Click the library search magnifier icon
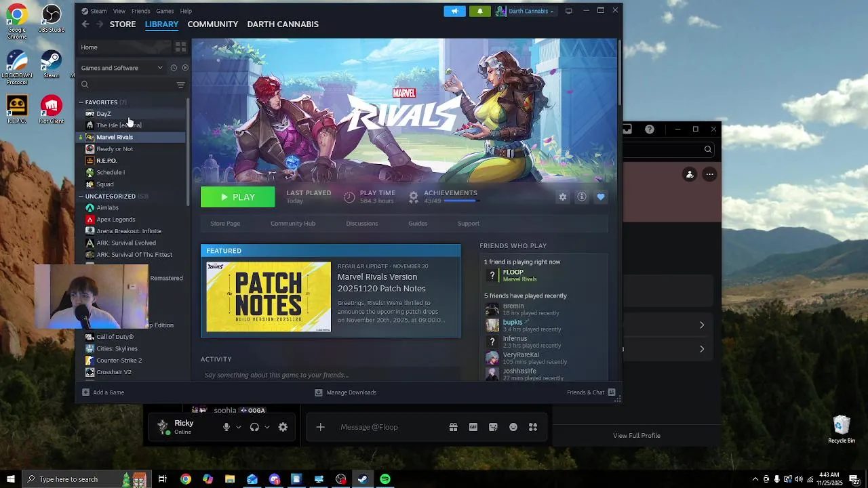 tap(85, 85)
